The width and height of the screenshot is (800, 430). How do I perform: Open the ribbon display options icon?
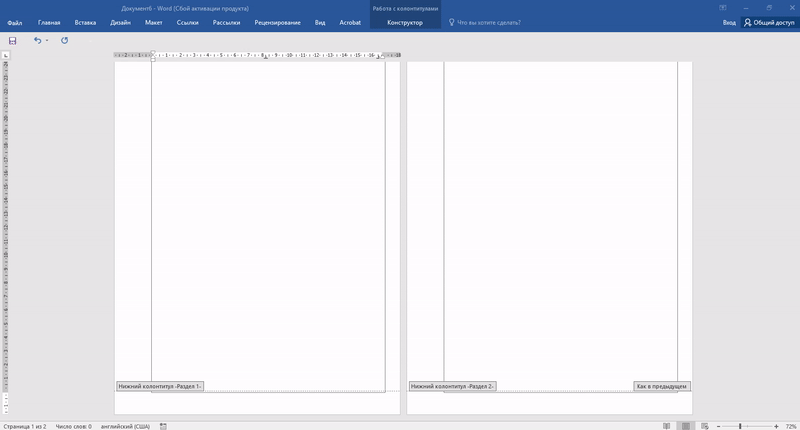722,7
